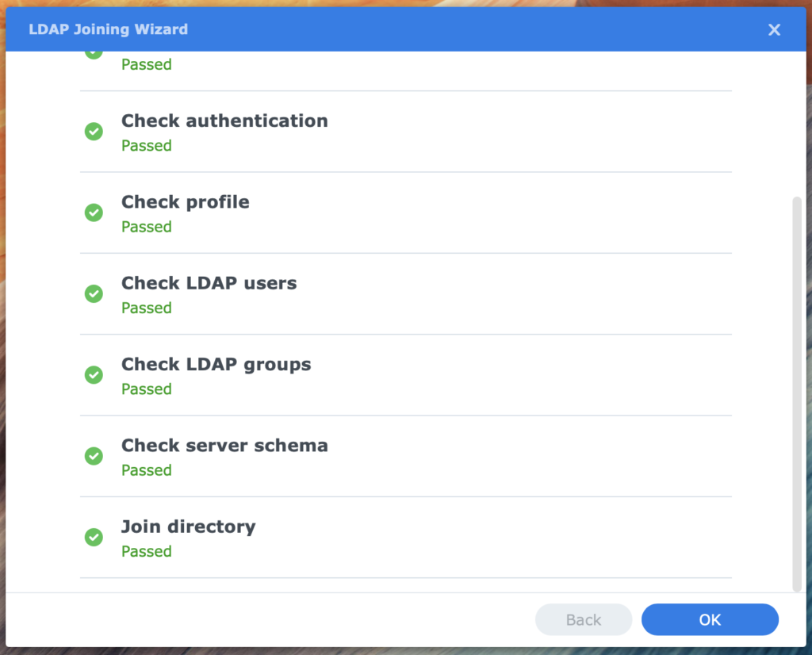Click the green checkmark beside Check profile

click(94, 213)
